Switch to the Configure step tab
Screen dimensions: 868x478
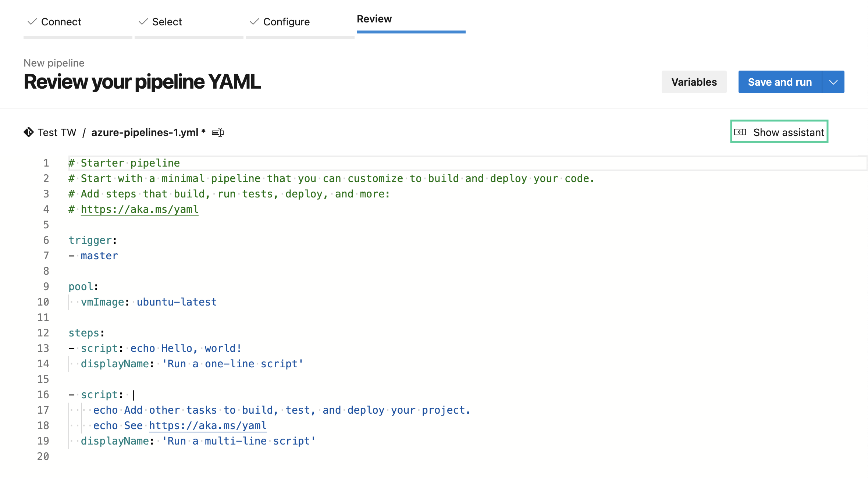(286, 22)
